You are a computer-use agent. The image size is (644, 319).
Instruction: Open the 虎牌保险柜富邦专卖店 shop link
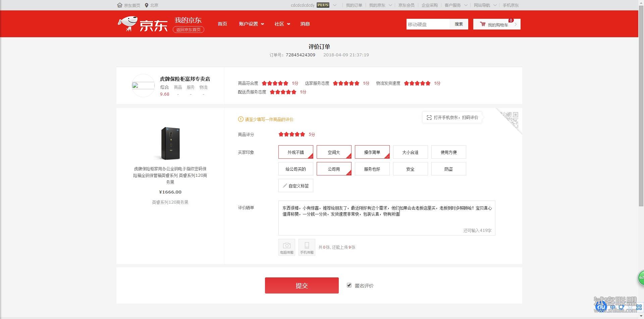click(x=185, y=79)
